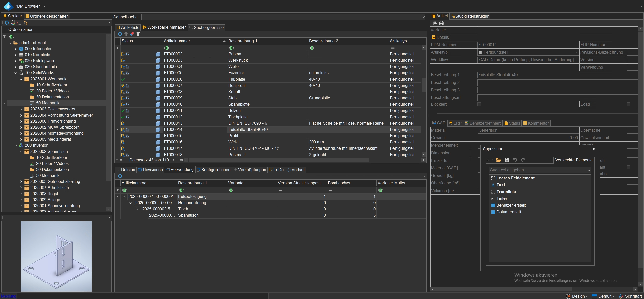Close the Anpassung dialog
The width and height of the screenshot is (644, 299).
click(x=594, y=149)
